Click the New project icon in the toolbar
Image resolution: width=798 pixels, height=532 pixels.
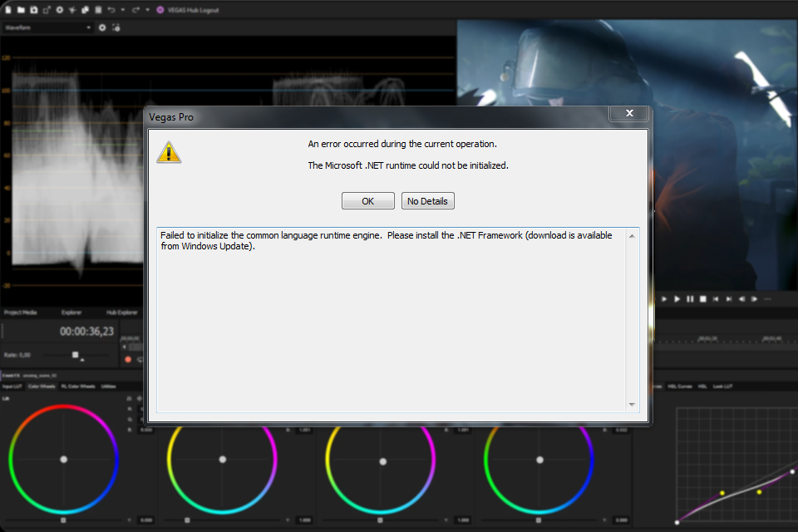[x=8, y=10]
